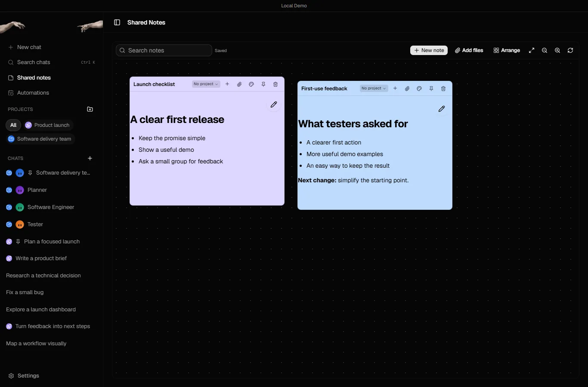Edit the Launch checklist note with pencil
This screenshot has height=387, width=588.
click(274, 104)
